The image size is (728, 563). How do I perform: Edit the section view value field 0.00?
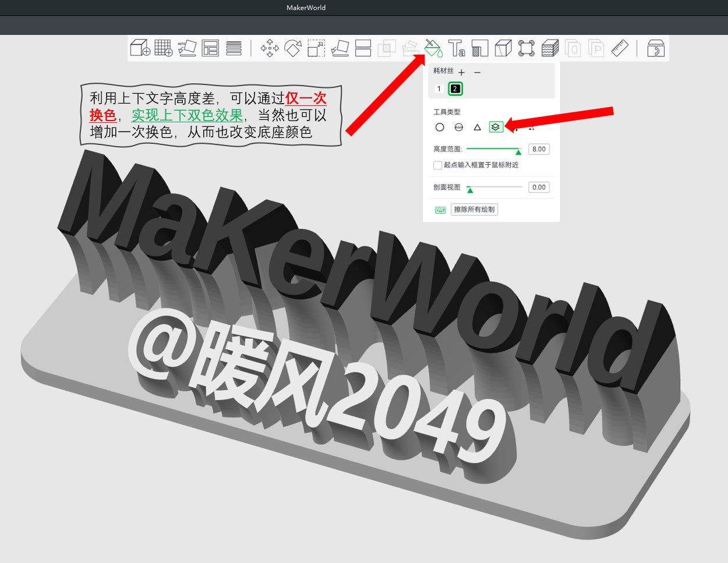(539, 187)
